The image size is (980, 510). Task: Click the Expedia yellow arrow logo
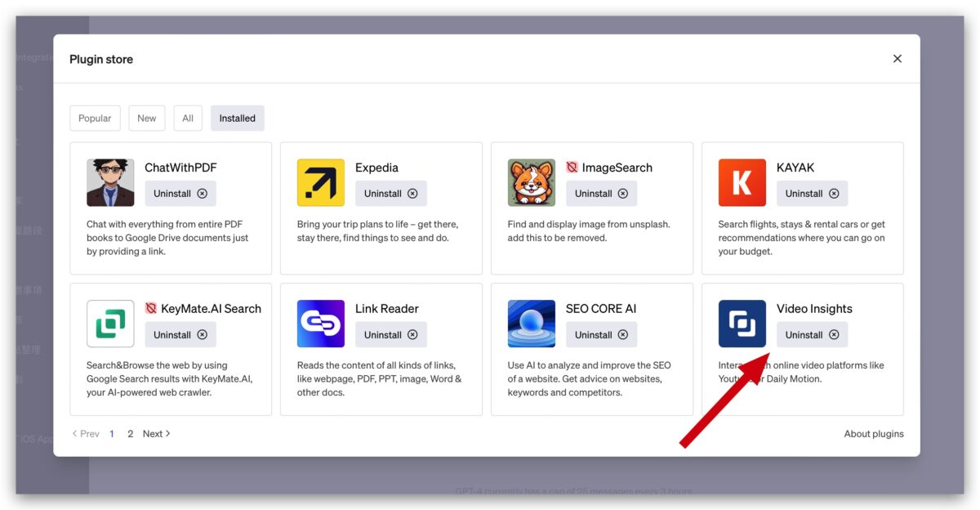321,182
